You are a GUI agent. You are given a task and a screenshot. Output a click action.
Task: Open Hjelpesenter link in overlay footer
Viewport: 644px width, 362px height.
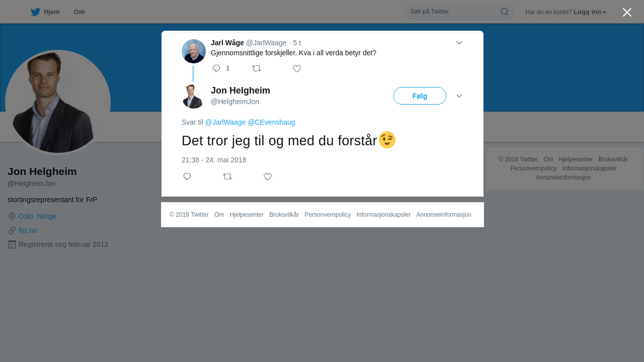(247, 215)
